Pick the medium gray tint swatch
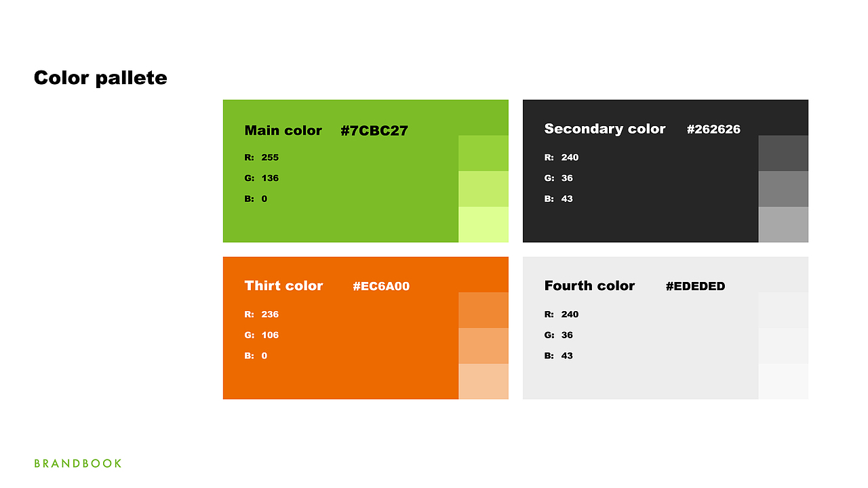The image size is (868, 488). pos(783,188)
